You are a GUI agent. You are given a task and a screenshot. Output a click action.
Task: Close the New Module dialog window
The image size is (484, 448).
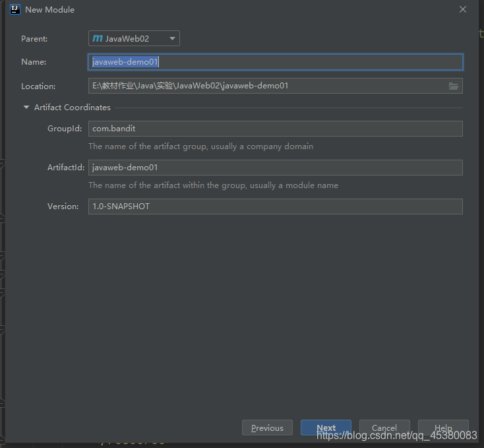click(463, 10)
